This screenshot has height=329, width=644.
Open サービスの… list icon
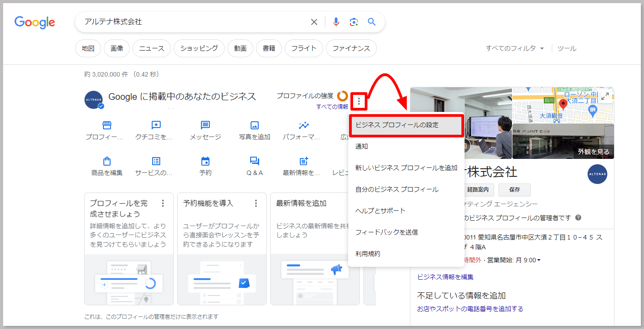pos(156,161)
